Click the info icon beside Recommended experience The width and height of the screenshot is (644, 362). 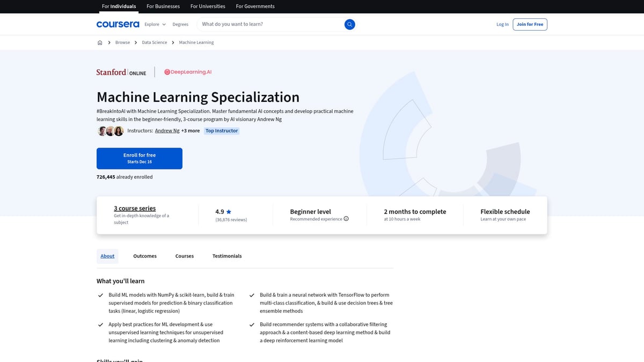coord(346,219)
